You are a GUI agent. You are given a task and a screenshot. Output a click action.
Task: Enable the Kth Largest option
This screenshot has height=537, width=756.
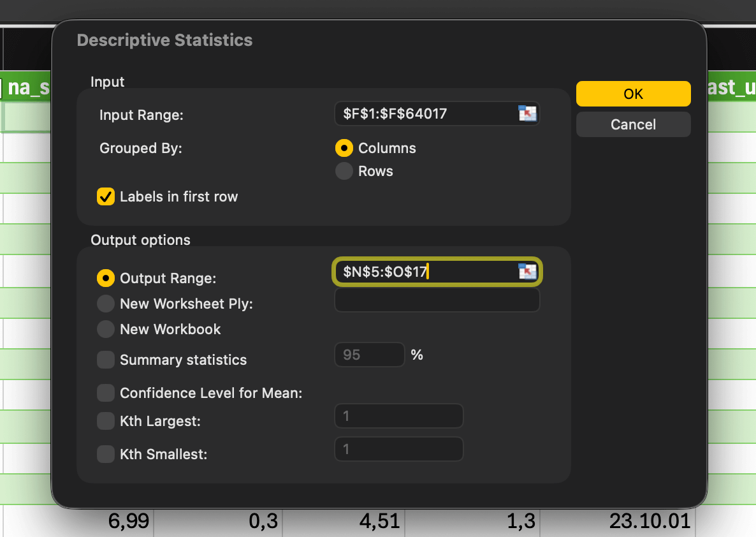coord(105,421)
